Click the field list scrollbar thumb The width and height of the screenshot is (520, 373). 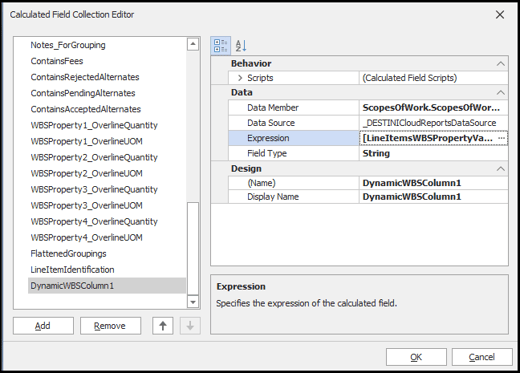tap(193, 248)
